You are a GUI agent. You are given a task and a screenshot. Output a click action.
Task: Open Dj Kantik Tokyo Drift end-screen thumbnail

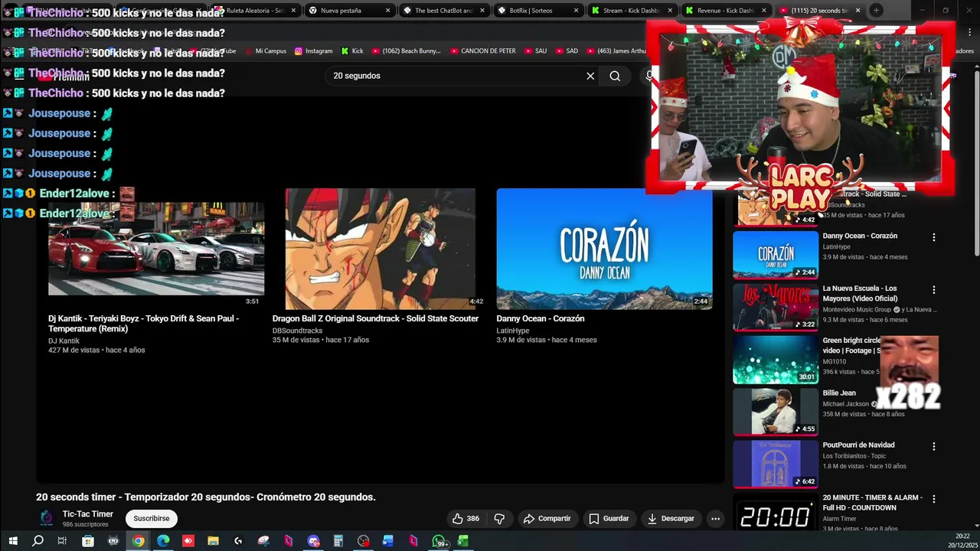click(x=156, y=249)
